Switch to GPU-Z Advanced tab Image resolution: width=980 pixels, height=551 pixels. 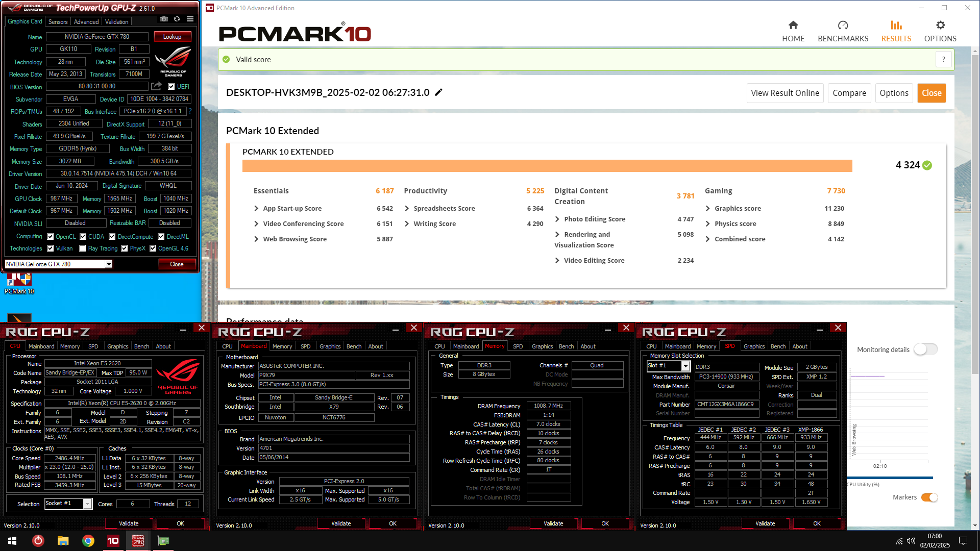(x=86, y=22)
